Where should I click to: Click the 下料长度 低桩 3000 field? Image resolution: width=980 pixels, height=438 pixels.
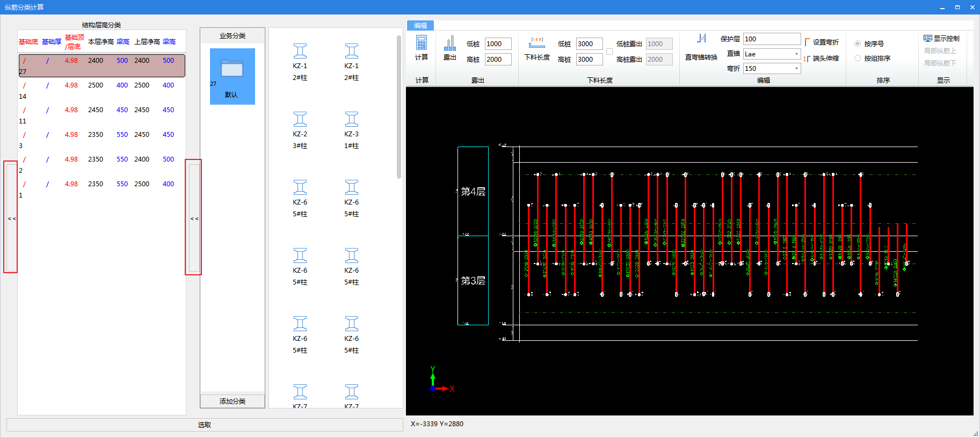pyautogui.click(x=590, y=44)
